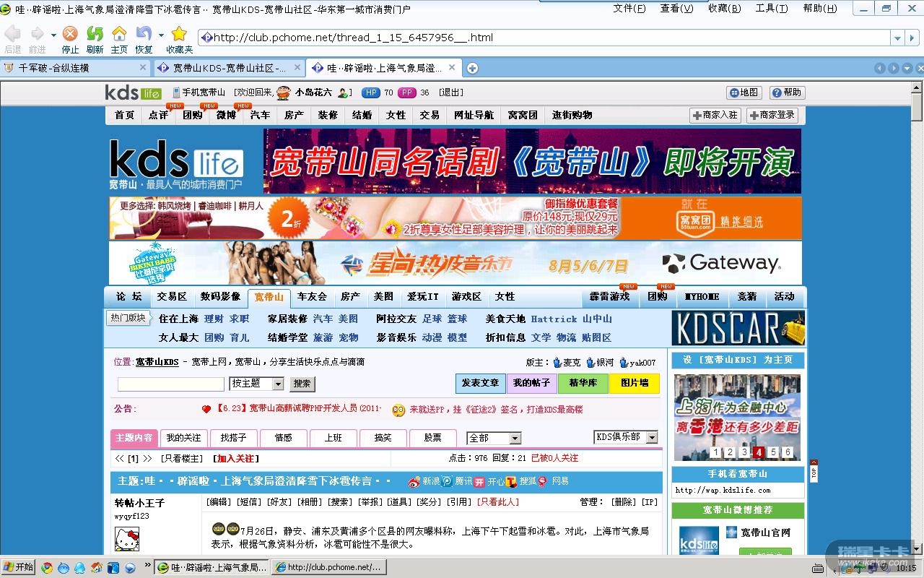Screen dimensions: 924x578
Task: Share thread to NetEase icon
Action: pyautogui.click(x=542, y=481)
